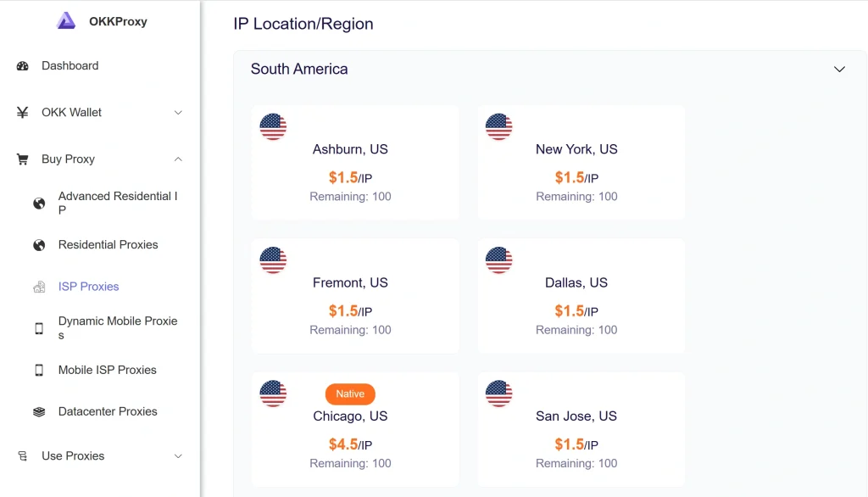Select the Residential Proxies sidebar entry
The image size is (868, 497).
(x=108, y=244)
